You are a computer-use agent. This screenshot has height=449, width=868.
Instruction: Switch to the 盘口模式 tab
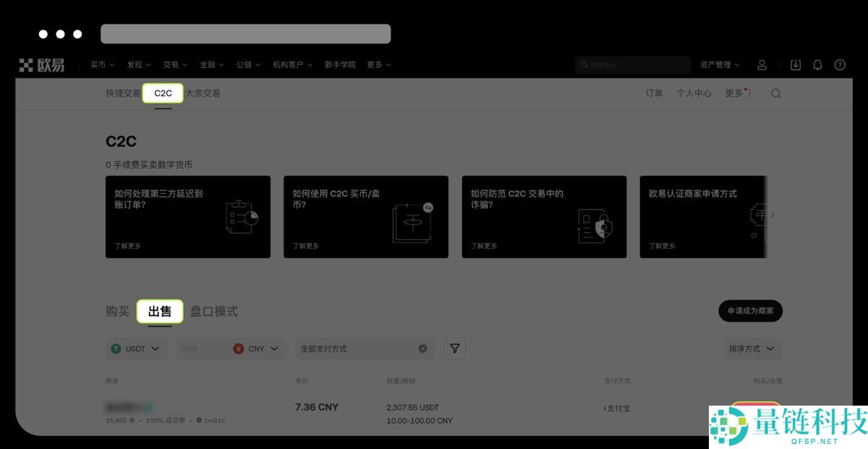coord(214,312)
